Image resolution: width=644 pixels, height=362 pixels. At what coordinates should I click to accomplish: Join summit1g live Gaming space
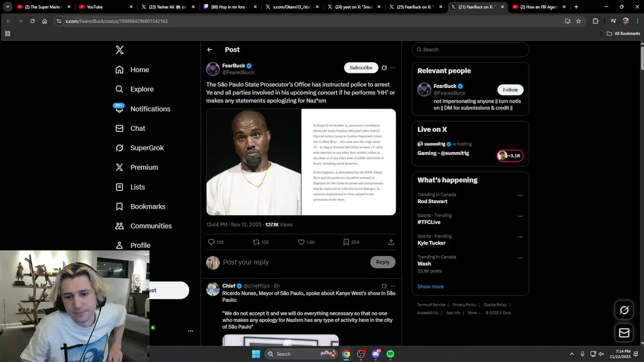[x=443, y=153]
